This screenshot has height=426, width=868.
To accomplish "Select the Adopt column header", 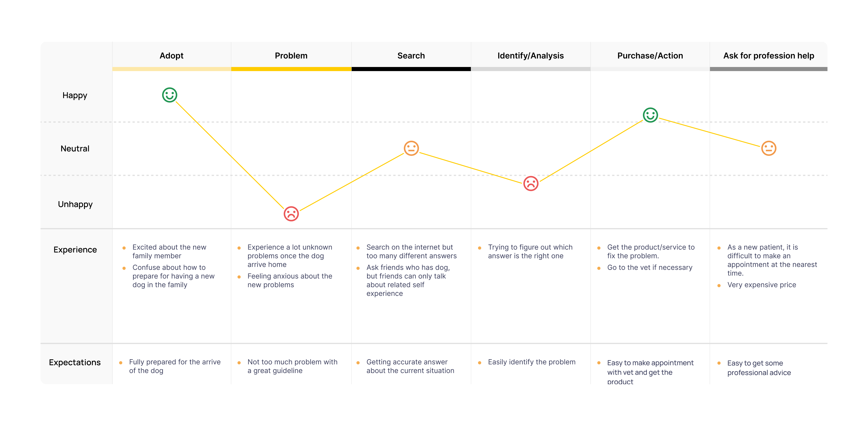I will (x=171, y=55).
